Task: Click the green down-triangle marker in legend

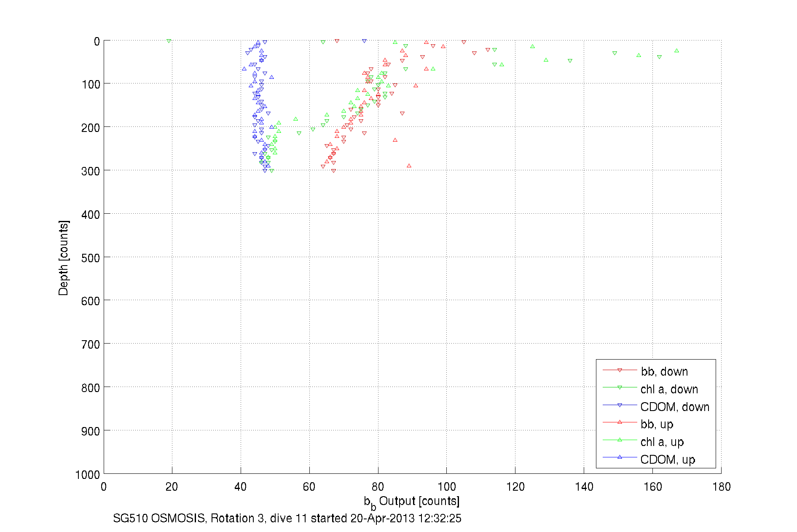Action: [620, 387]
